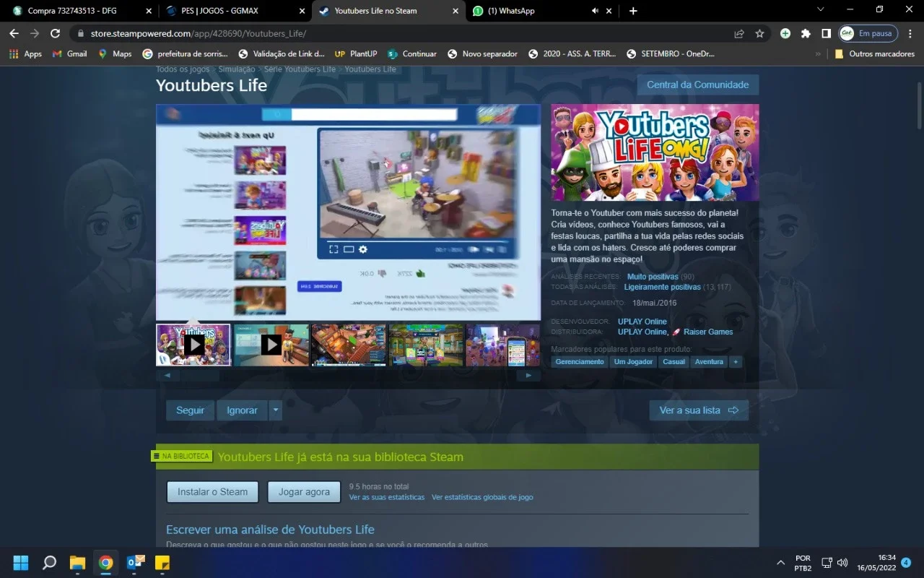924x578 pixels.
Task: Open tab search chevron in title bar
Action: pos(820,10)
